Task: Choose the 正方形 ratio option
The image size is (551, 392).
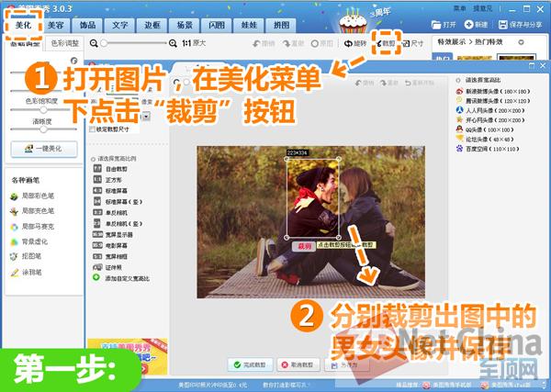Action: tap(107, 180)
